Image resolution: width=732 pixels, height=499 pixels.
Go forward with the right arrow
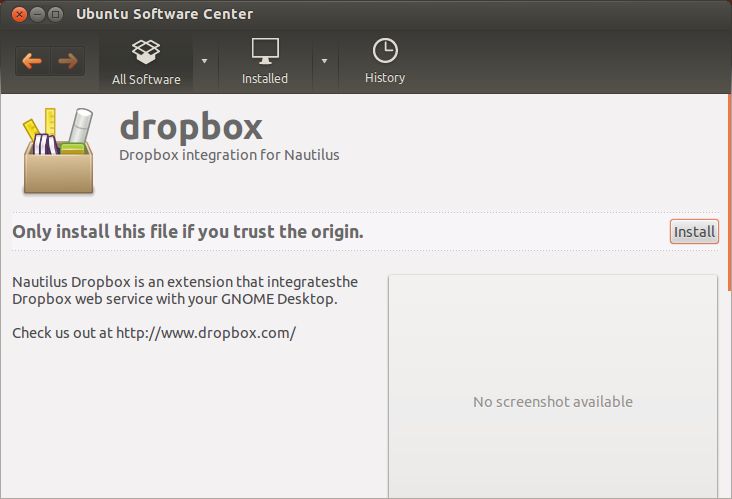[x=68, y=61]
